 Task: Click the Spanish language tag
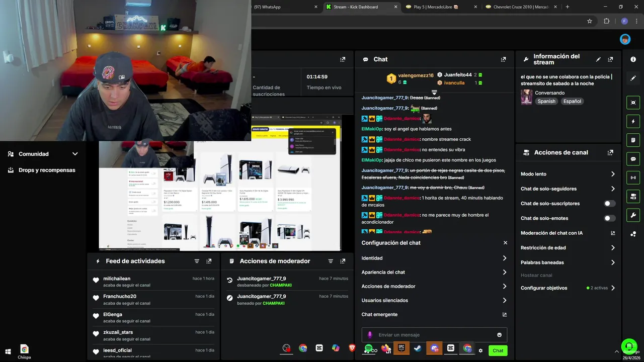click(x=546, y=101)
